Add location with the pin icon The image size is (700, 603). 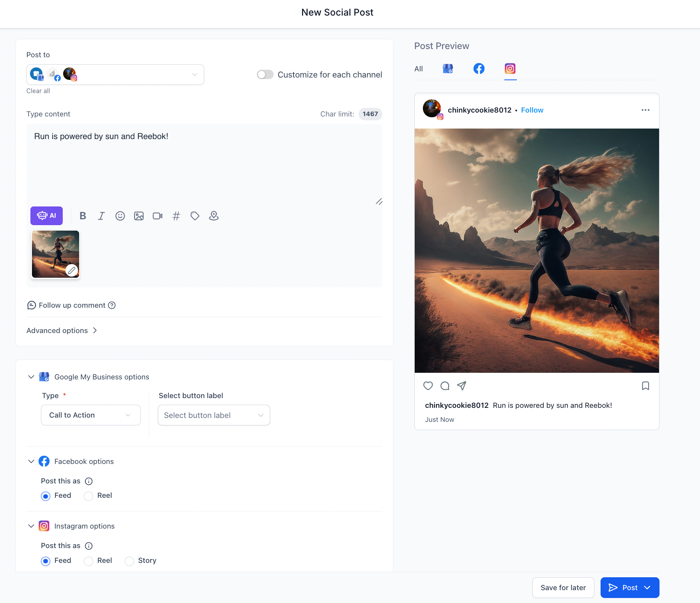coord(214,216)
